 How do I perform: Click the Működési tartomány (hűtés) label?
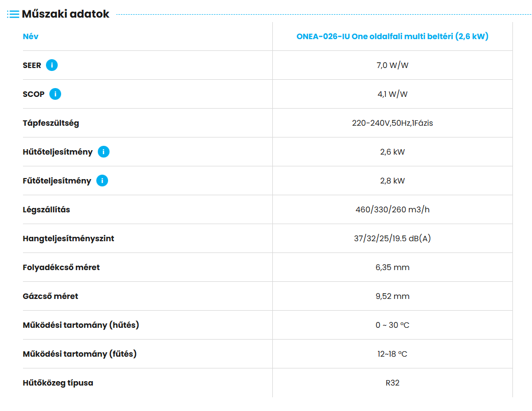pos(81,325)
